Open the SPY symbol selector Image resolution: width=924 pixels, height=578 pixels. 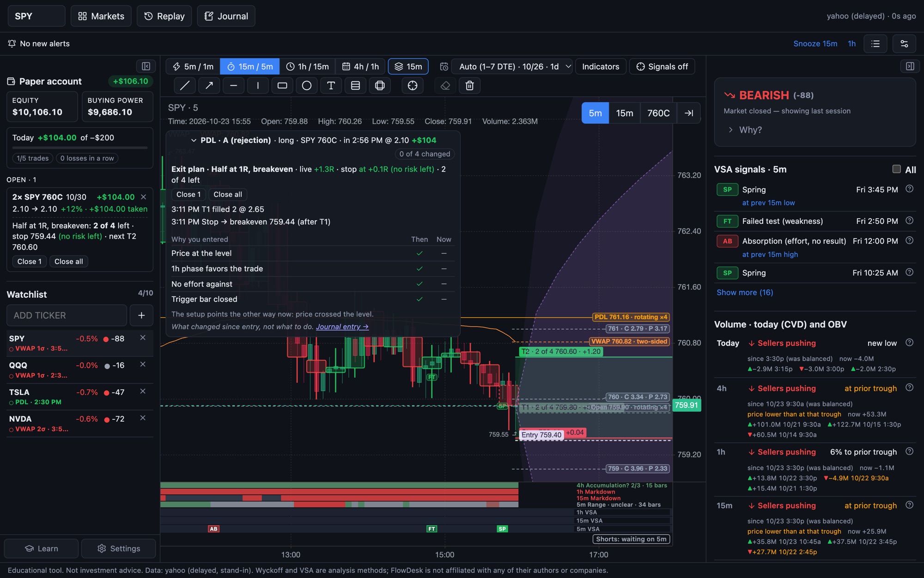click(x=36, y=16)
